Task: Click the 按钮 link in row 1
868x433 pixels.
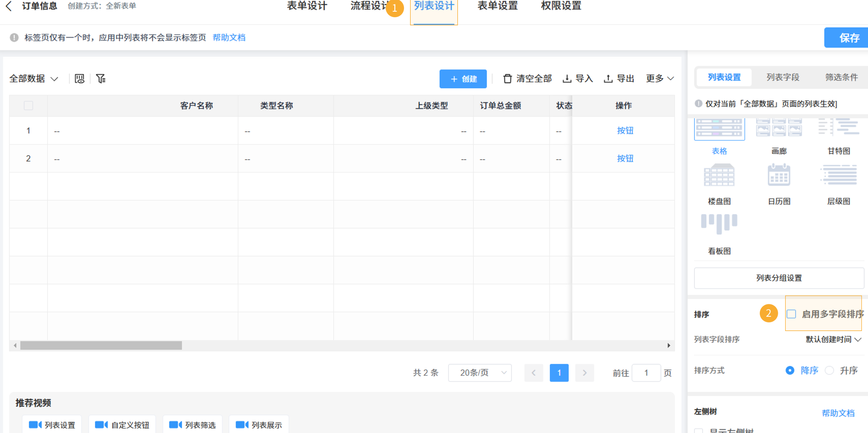Action: (x=625, y=131)
